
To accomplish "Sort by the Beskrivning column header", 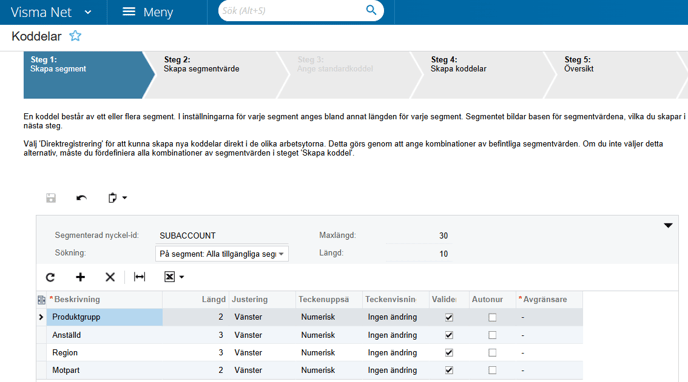I will [x=105, y=300].
